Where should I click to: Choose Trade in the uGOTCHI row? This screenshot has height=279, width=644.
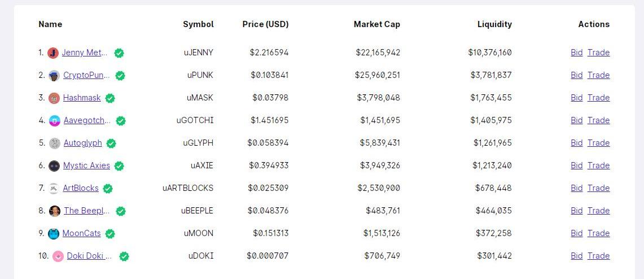point(598,120)
